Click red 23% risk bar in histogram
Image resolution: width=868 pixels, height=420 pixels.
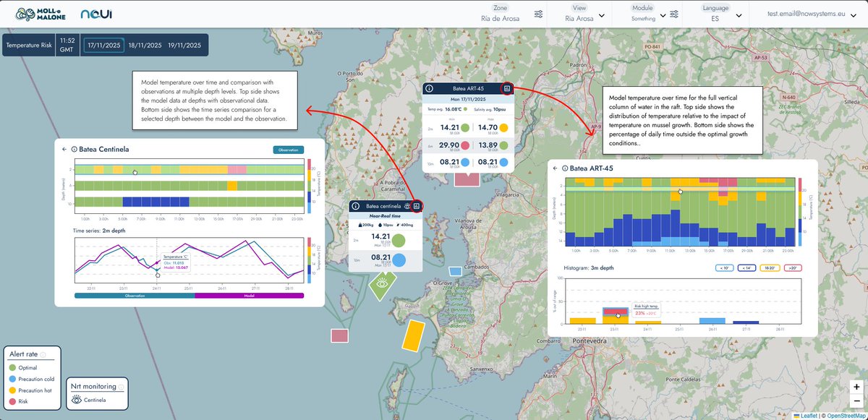pyautogui.click(x=615, y=311)
